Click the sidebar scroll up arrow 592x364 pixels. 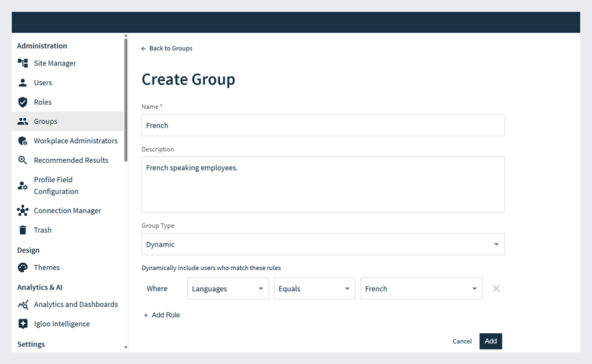coord(126,36)
